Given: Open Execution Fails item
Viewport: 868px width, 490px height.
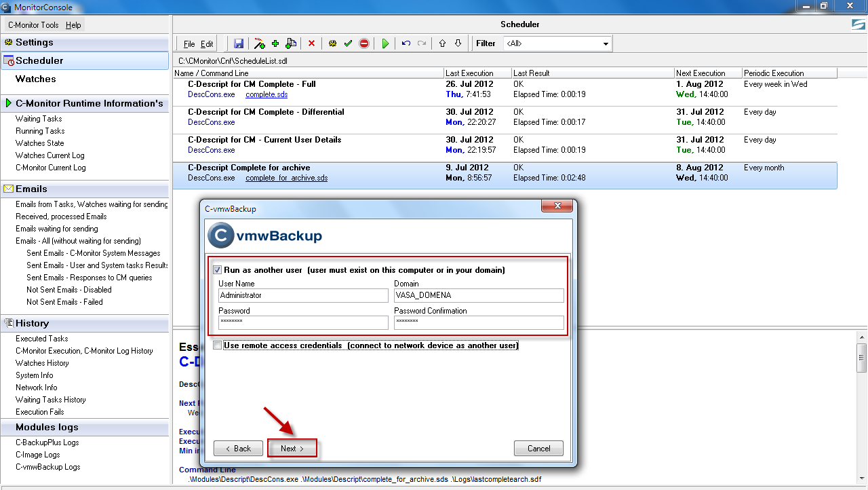Looking at the screenshot, I should click(40, 412).
